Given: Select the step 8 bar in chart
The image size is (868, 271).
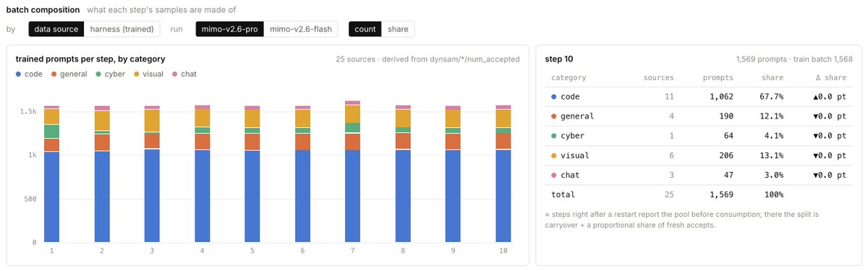Looking at the screenshot, I should [x=403, y=173].
